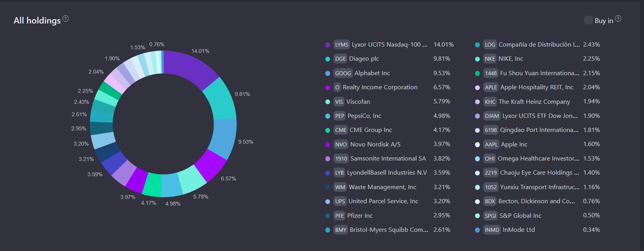This screenshot has width=644, height=251.
Task: Open Diageo plc holding
Action: point(364,59)
